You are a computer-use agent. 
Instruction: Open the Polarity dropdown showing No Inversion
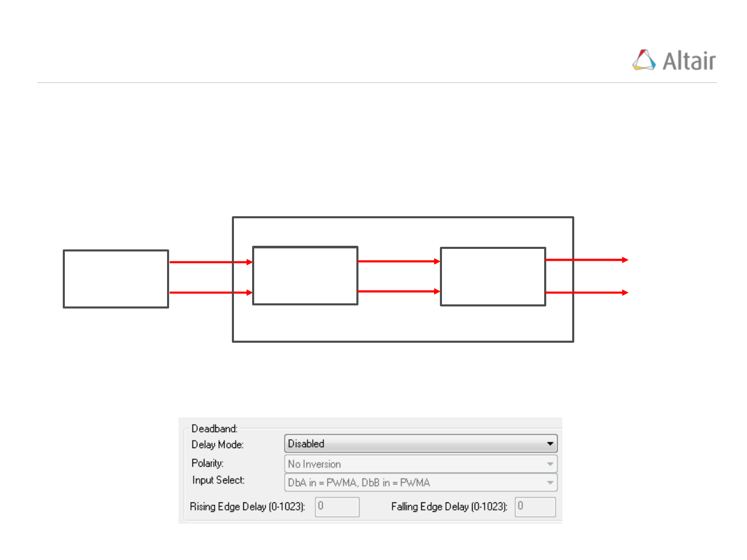(421, 464)
